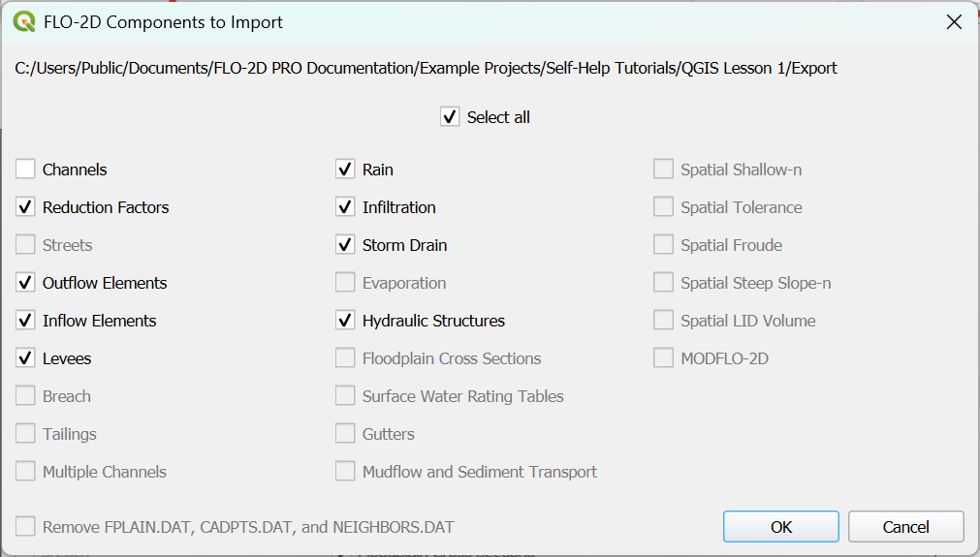Untick the Infiltration checkbox
980x557 pixels.
pyautogui.click(x=345, y=207)
